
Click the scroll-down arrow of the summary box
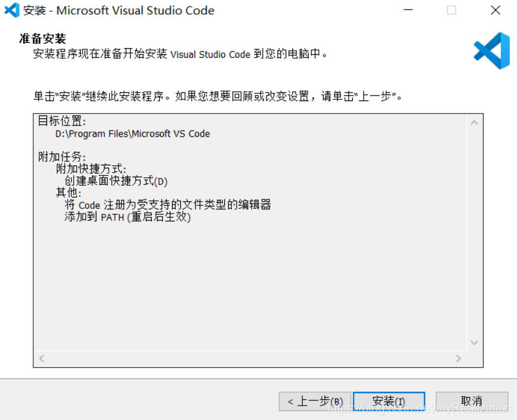tap(475, 343)
